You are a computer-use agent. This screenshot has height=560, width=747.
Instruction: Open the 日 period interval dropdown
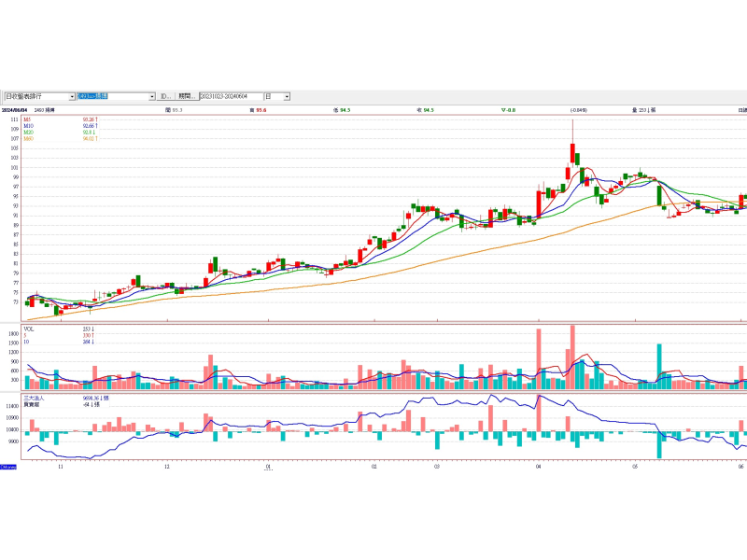coord(287,96)
